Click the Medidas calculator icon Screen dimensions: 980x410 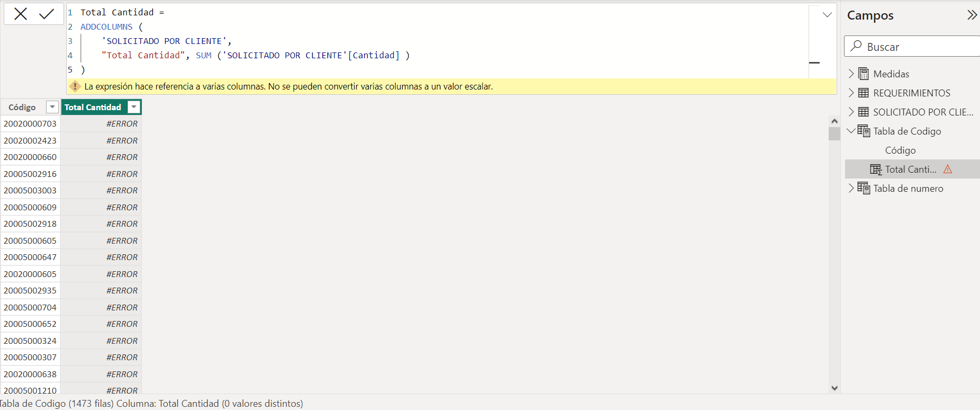click(x=864, y=74)
